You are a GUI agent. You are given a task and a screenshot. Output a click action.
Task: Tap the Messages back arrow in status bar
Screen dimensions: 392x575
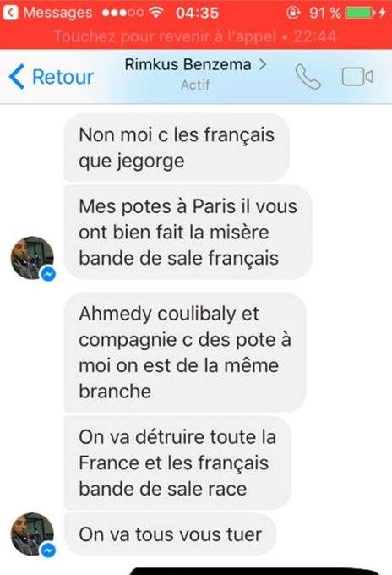10,13
